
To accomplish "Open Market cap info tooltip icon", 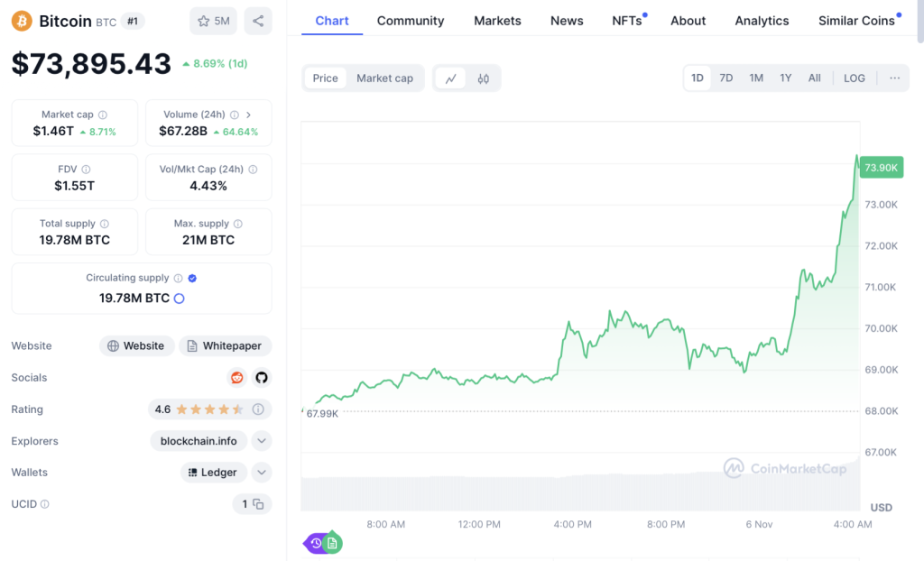I will click(103, 115).
